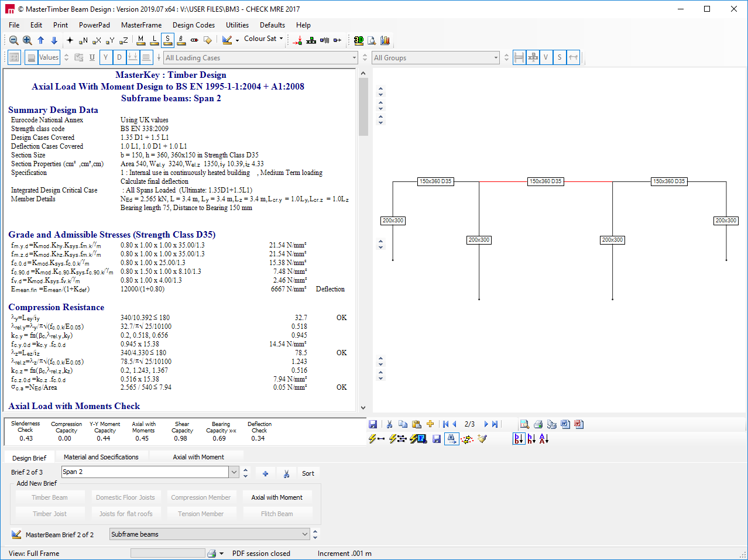Viewport: 748px width, 560px height.
Task: Open the Print menu
Action: [60, 25]
